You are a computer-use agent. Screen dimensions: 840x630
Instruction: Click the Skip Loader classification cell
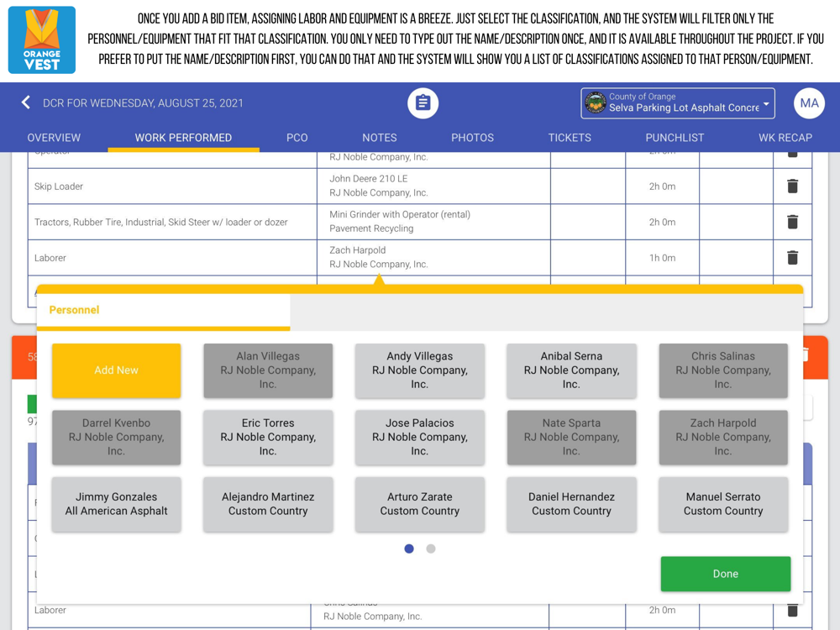pyautogui.click(x=172, y=186)
